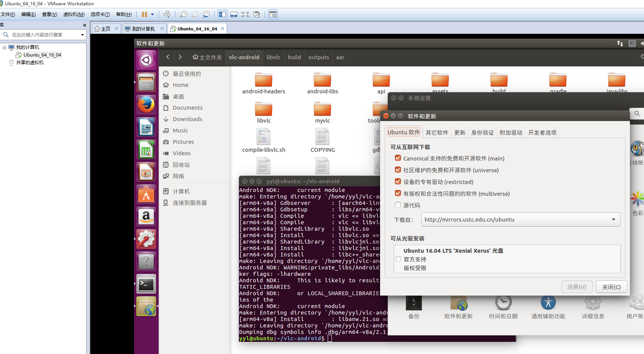Open the 下载自 mirror server dropdown
This screenshot has height=354, width=644.
521,219
